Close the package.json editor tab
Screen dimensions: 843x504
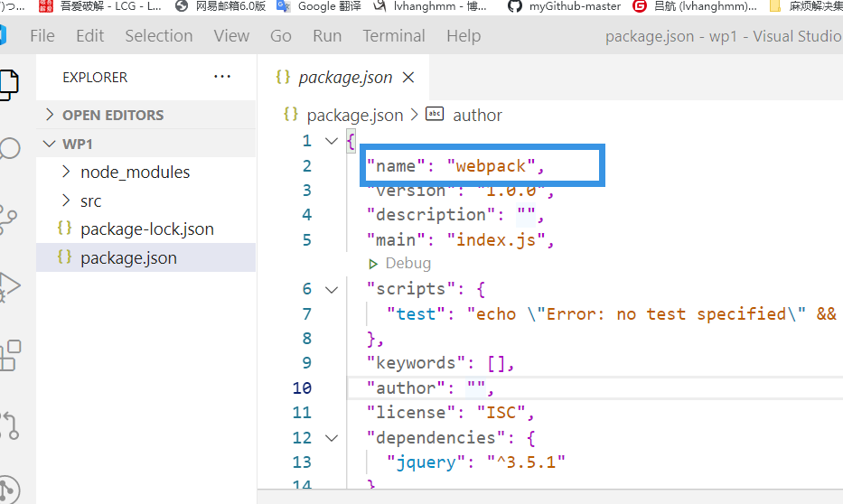[x=408, y=78]
